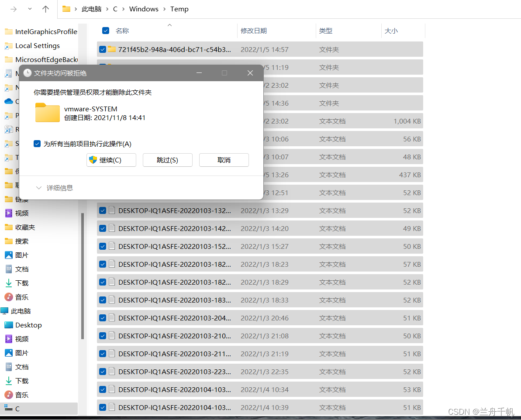521x420 pixels.
Task: Select file DESKTOP-IQ1ASFE-20220103-211
Action: pos(260,354)
